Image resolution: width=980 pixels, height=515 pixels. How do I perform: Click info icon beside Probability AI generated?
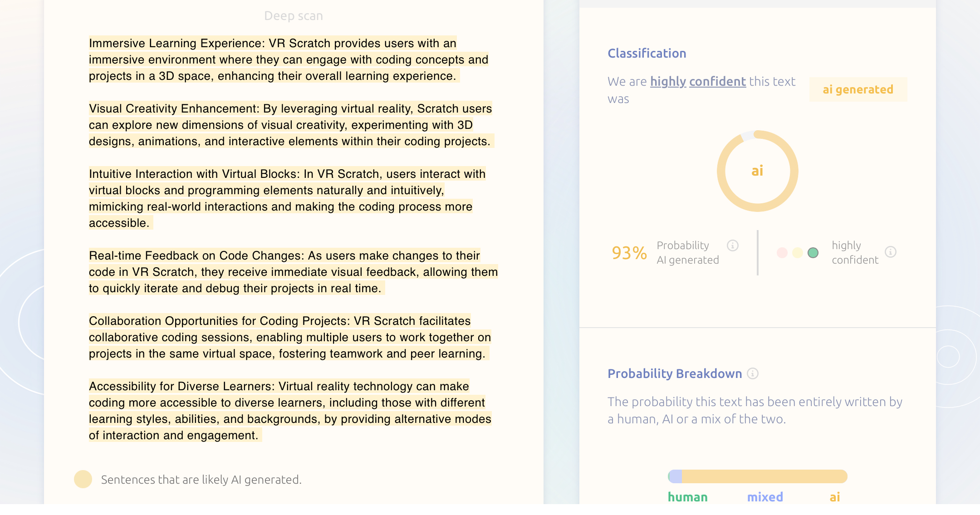[x=733, y=245]
